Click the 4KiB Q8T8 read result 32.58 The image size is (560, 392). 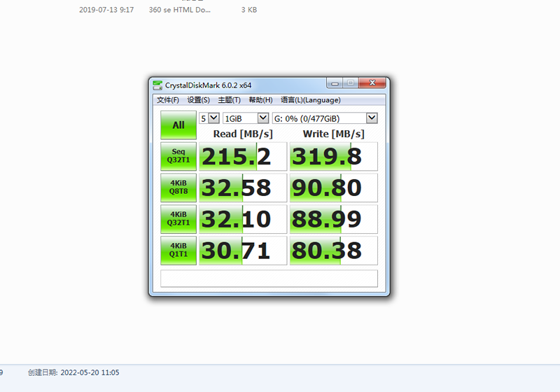[243, 188]
